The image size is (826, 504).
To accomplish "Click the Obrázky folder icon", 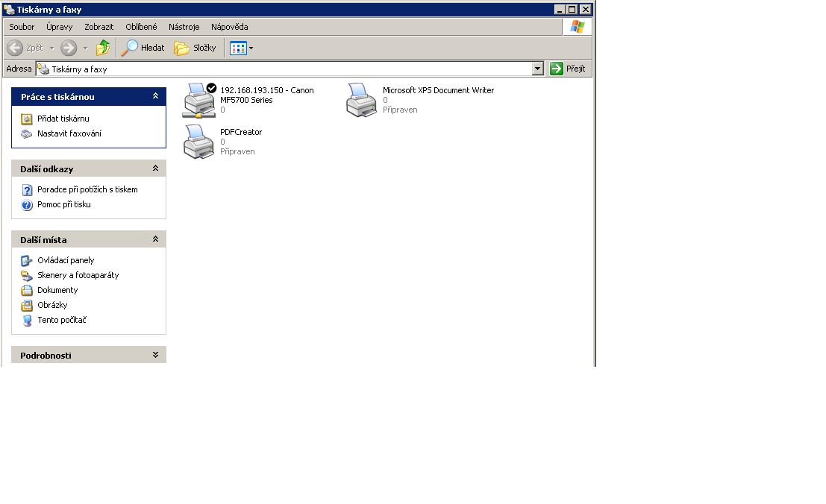I will point(26,305).
